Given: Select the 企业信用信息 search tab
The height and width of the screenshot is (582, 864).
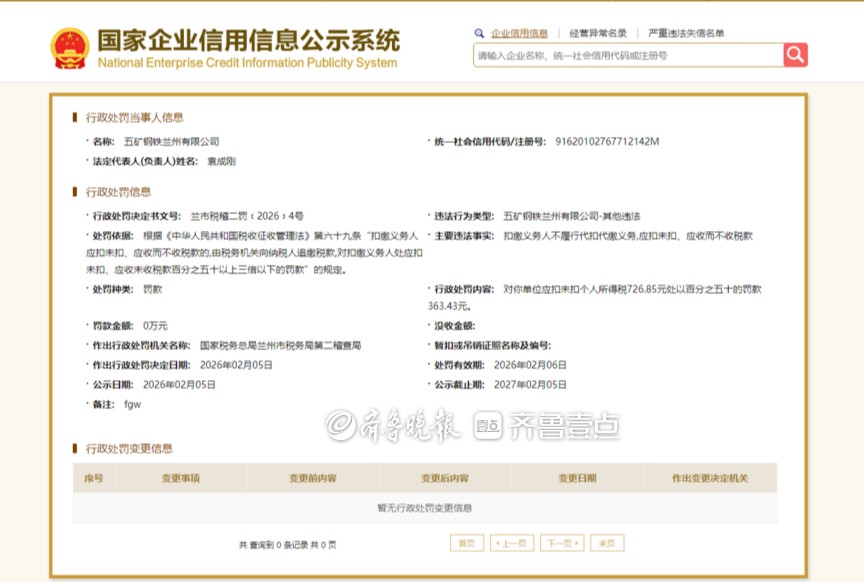Looking at the screenshot, I should [x=519, y=33].
